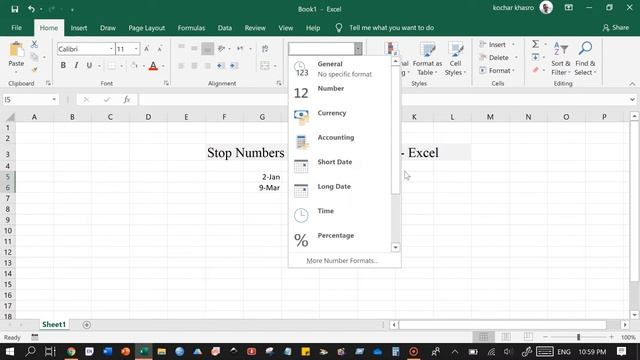Screen dimensions: 640x360
Task: Click the zoom slider handle
Action: 578,337
